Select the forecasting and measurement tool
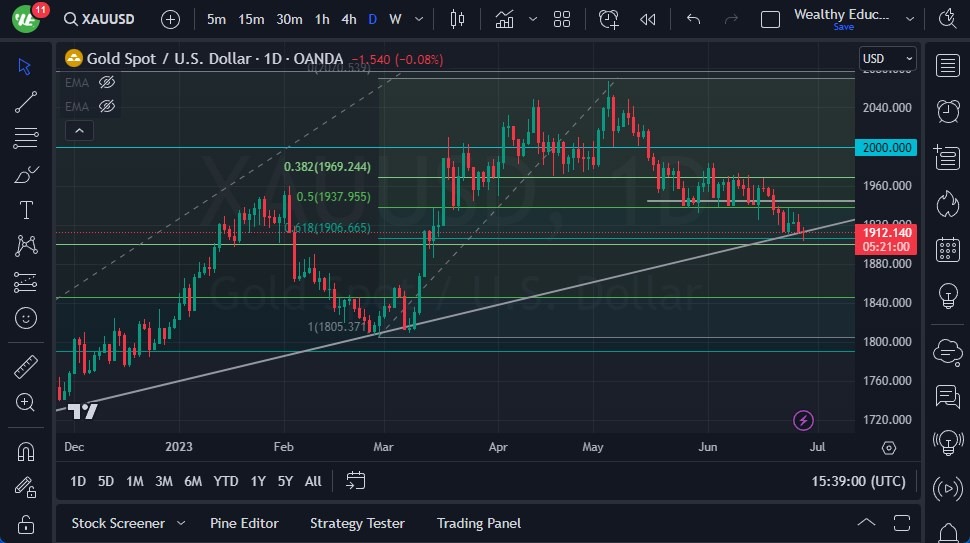This screenshot has width=970, height=543. point(25,282)
